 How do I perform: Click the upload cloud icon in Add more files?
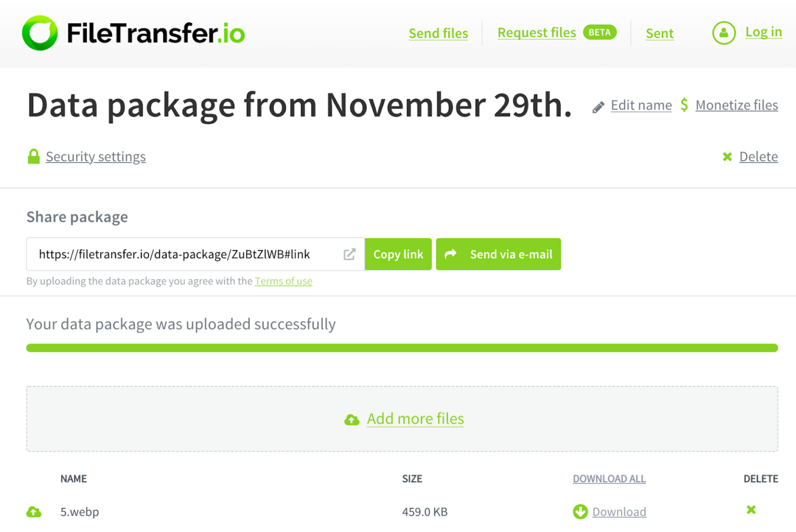(x=353, y=420)
